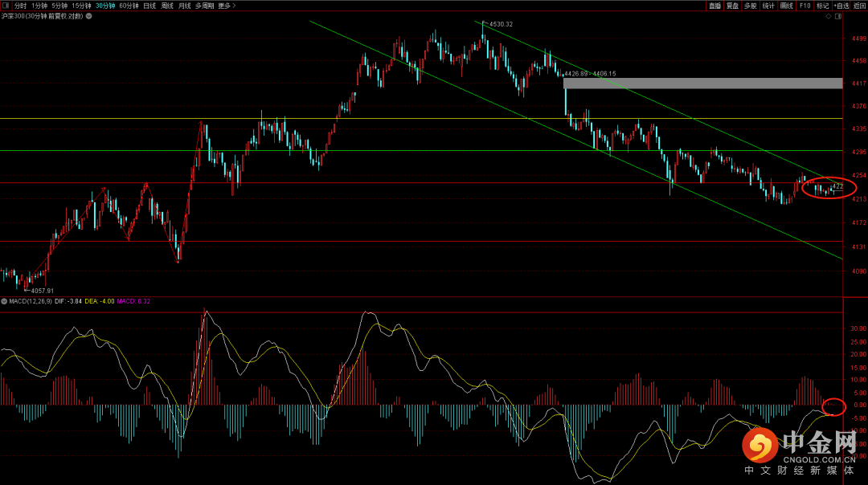This screenshot has height=485, width=868.
Task: Open the F10 company info
Action: [805, 6]
